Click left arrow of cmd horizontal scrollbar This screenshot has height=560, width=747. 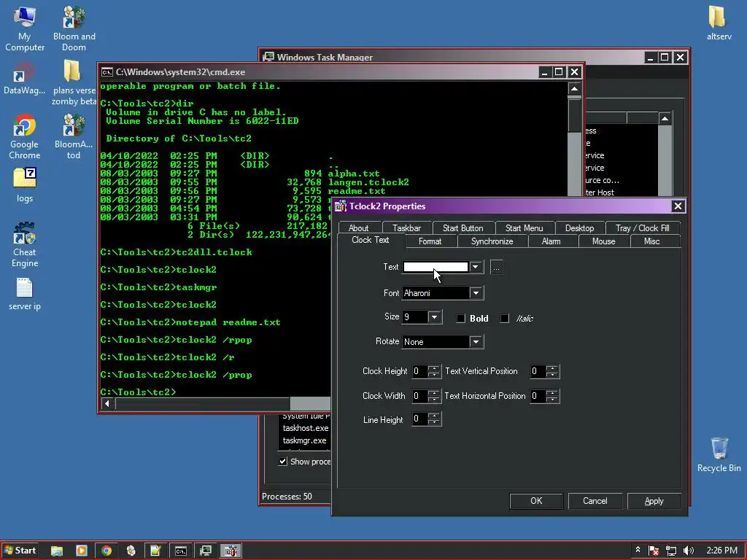[x=107, y=404]
